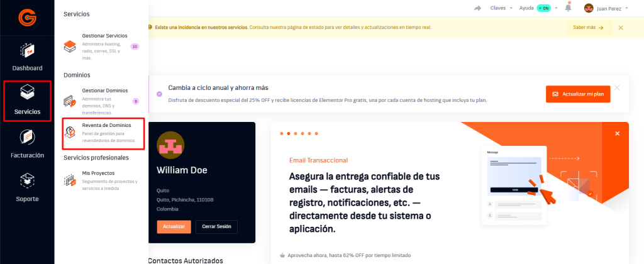This screenshot has width=644, height=264.
Task: Open Mis Proyectos menu entry
Action: 98,172
